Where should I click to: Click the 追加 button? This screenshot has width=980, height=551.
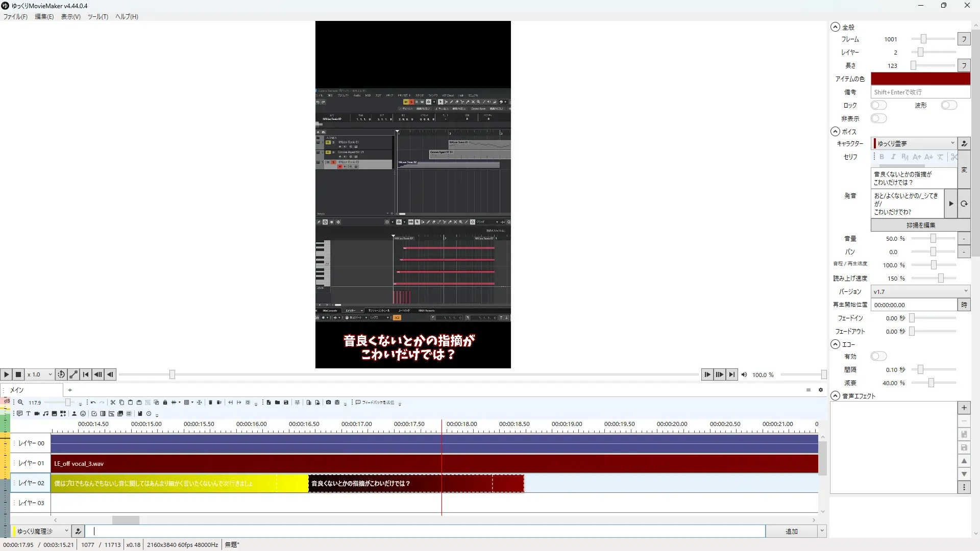click(791, 531)
